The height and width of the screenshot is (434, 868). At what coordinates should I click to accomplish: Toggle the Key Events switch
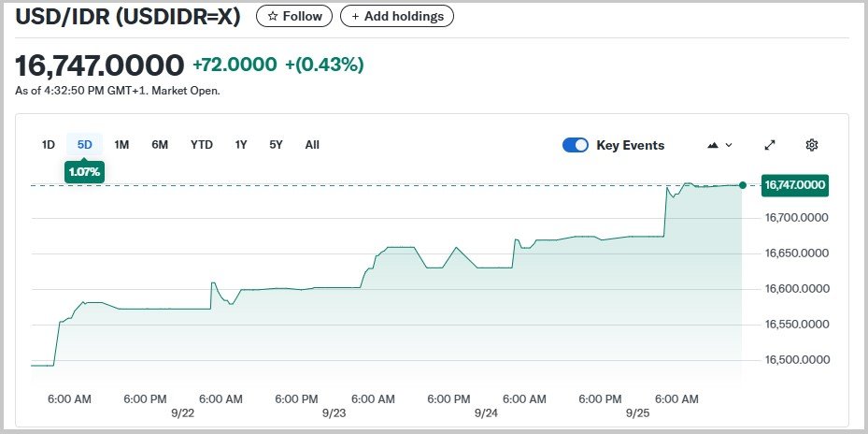click(x=576, y=145)
